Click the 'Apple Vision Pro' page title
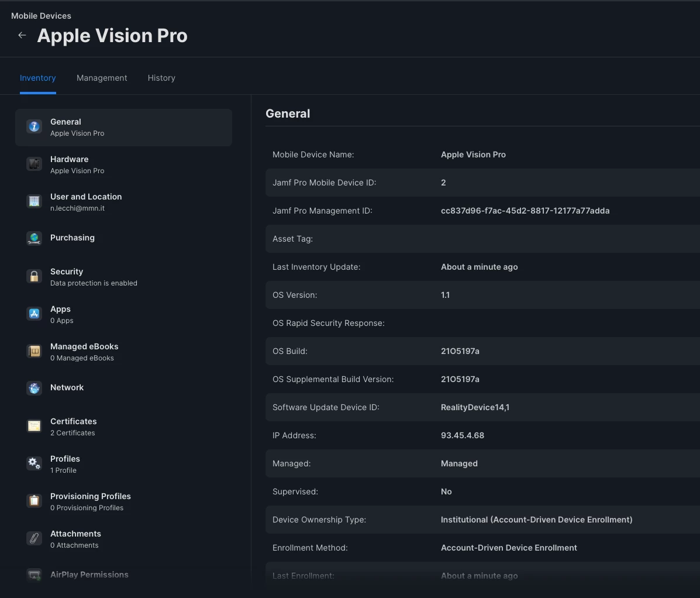Viewport: 700px width, 598px height. click(112, 36)
